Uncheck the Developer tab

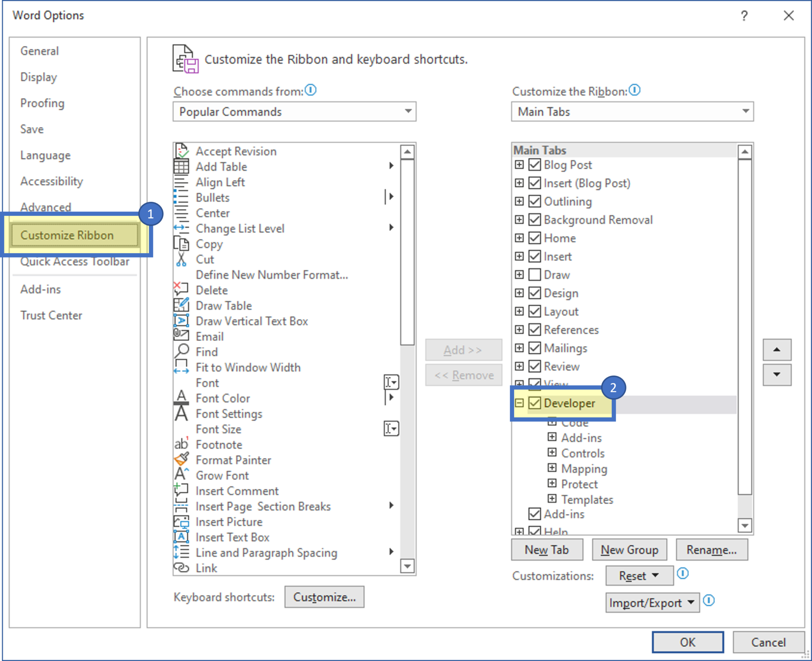click(534, 403)
